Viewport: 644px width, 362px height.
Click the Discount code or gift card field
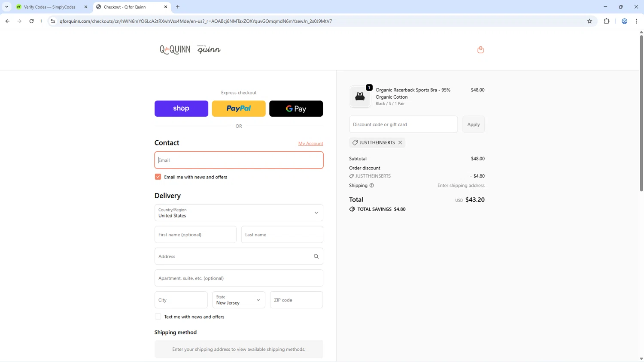tap(404, 124)
